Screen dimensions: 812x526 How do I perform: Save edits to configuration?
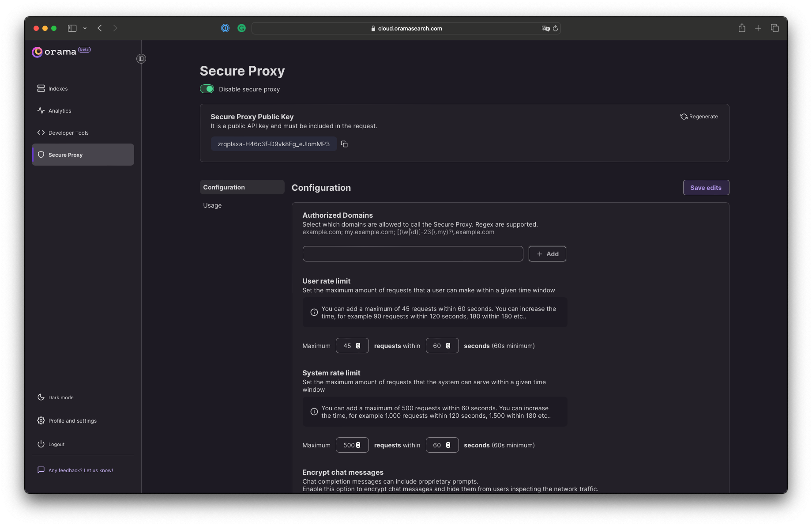tap(706, 188)
